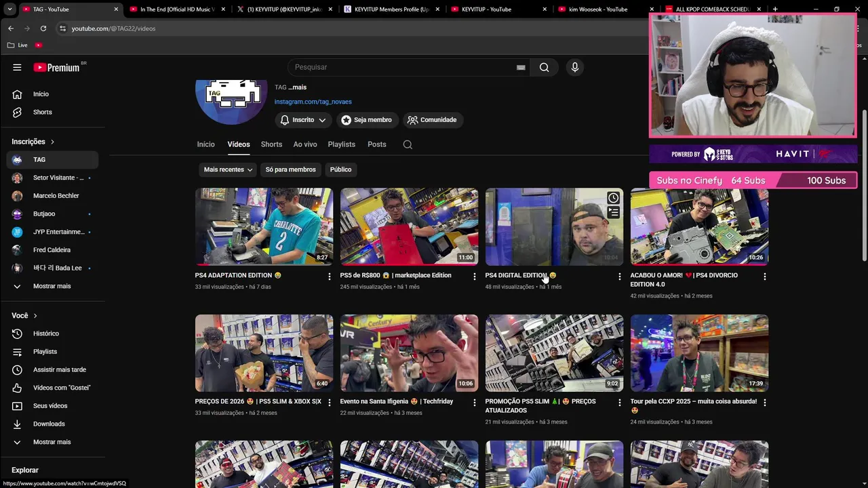
Task: Switch to In The End browser tab
Action: pyautogui.click(x=176, y=9)
